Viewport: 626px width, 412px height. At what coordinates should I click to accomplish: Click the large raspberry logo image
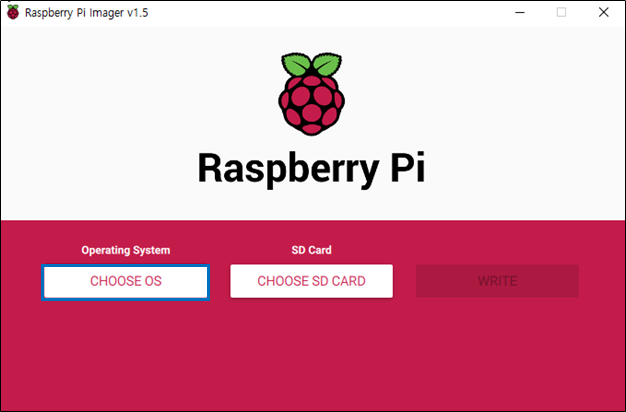pyautogui.click(x=311, y=94)
